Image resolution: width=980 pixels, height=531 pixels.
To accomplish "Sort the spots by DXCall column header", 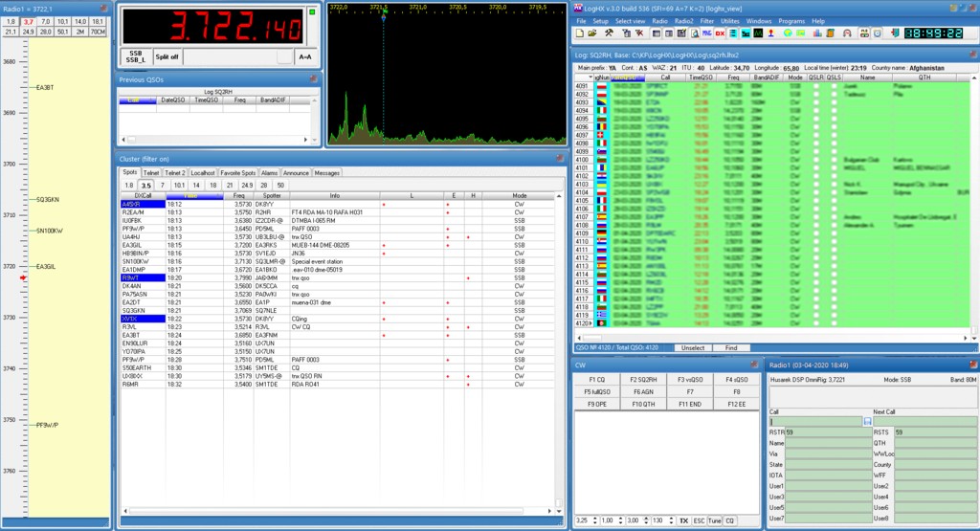I will point(143,195).
